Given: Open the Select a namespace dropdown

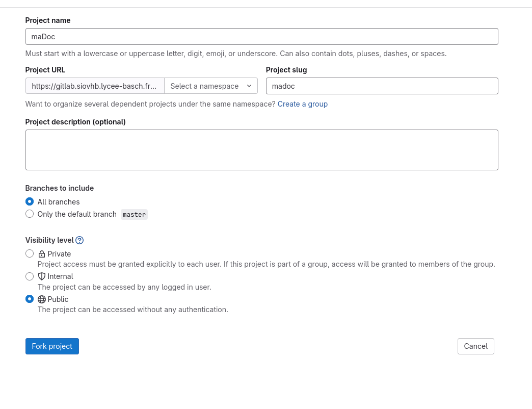Looking at the screenshot, I should point(211,86).
